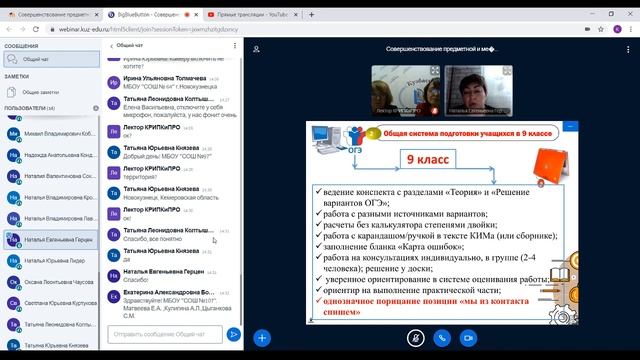This screenshot has height=360, width=640.
Task: Send the chat message with arrow button
Action: pyautogui.click(x=233, y=334)
